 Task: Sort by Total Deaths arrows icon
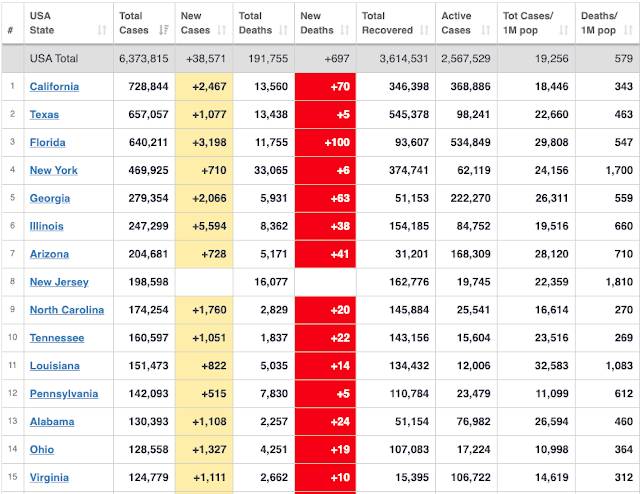click(283, 30)
